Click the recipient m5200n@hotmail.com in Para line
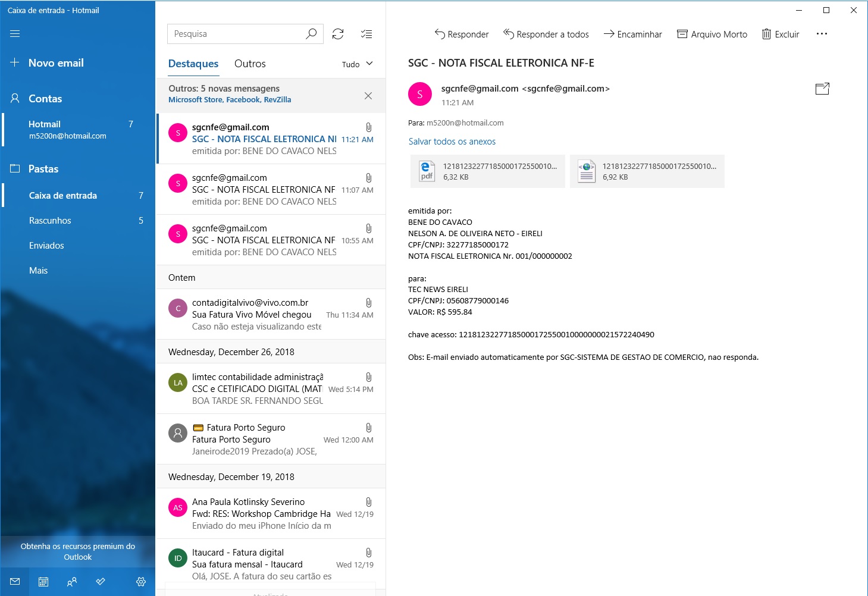Viewport: 868px width, 596px height. coord(465,123)
